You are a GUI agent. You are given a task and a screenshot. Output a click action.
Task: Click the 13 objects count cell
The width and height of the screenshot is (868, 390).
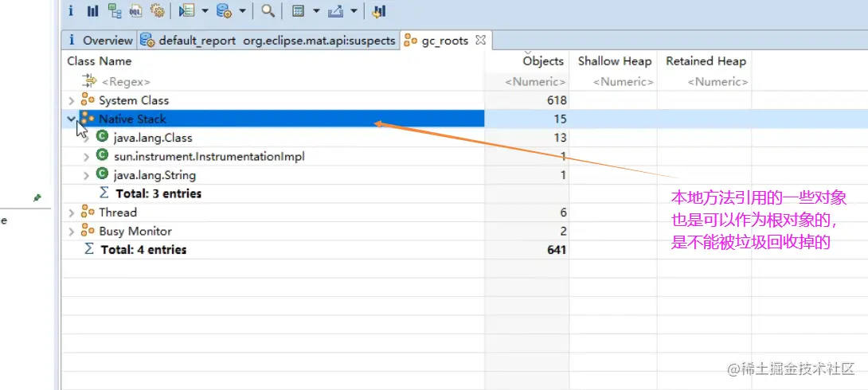coord(560,138)
